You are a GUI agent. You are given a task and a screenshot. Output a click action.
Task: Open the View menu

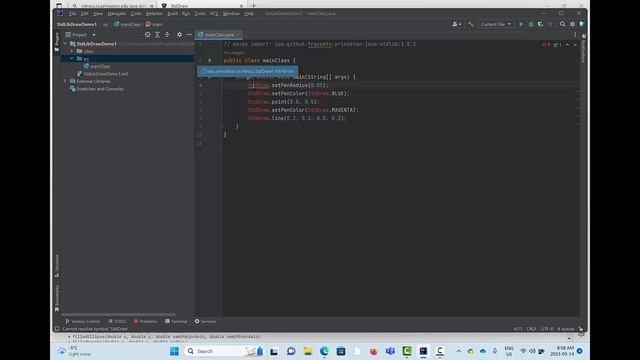pos(98,13)
